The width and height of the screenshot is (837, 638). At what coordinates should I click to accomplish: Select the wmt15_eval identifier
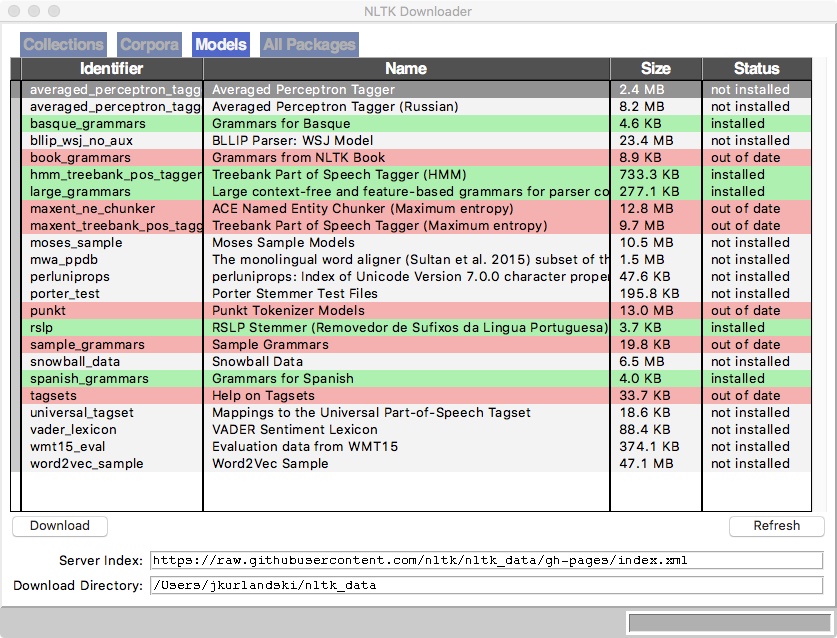pyautogui.click(x=67, y=447)
